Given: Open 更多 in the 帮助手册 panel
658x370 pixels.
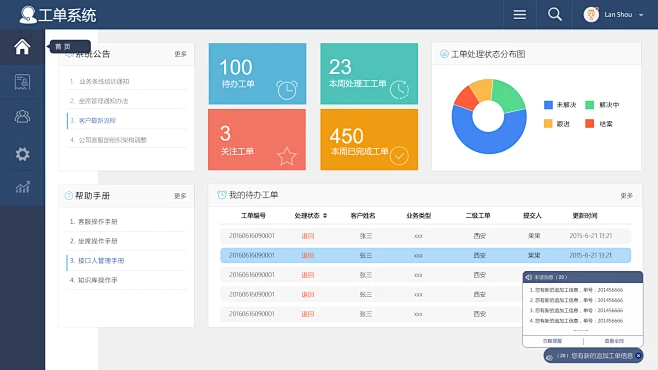Looking at the screenshot, I should 180,196.
